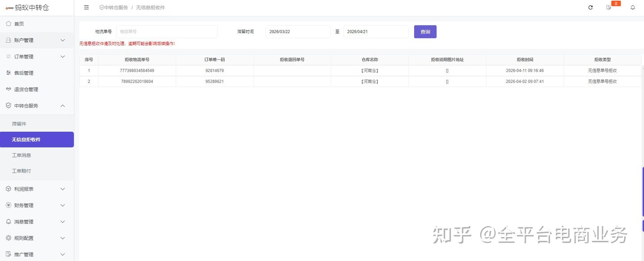
Task: Open the 工单赔付 submenu item
Action: pyautogui.click(x=37, y=171)
